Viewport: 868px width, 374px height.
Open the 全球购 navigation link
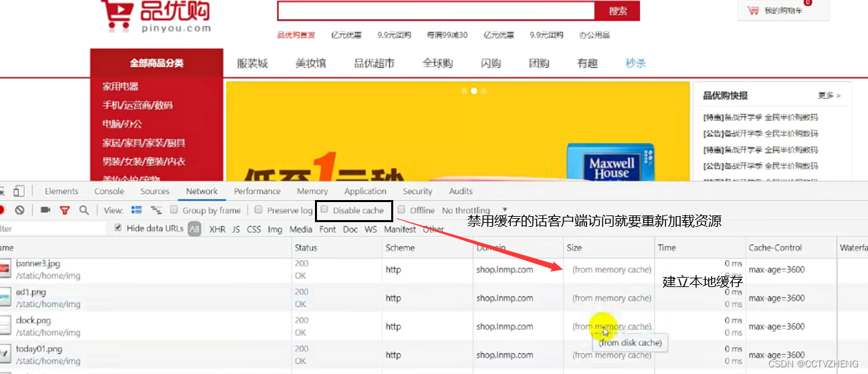pos(438,63)
